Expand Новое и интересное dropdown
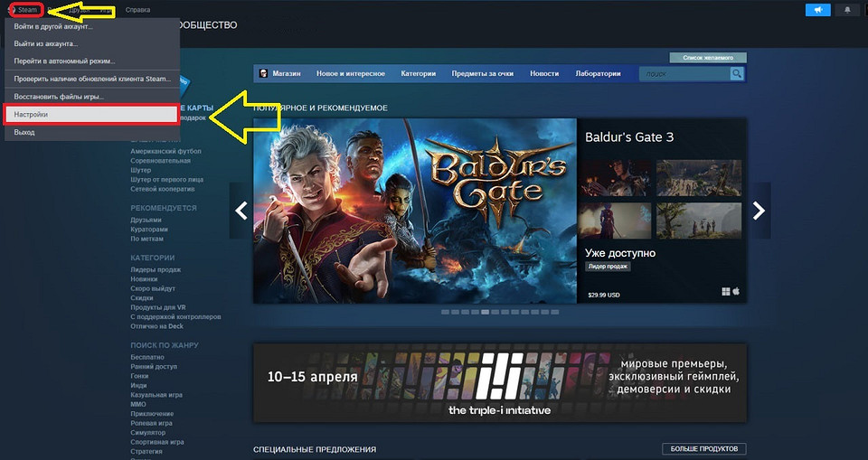This screenshot has height=460, width=868. [351, 74]
